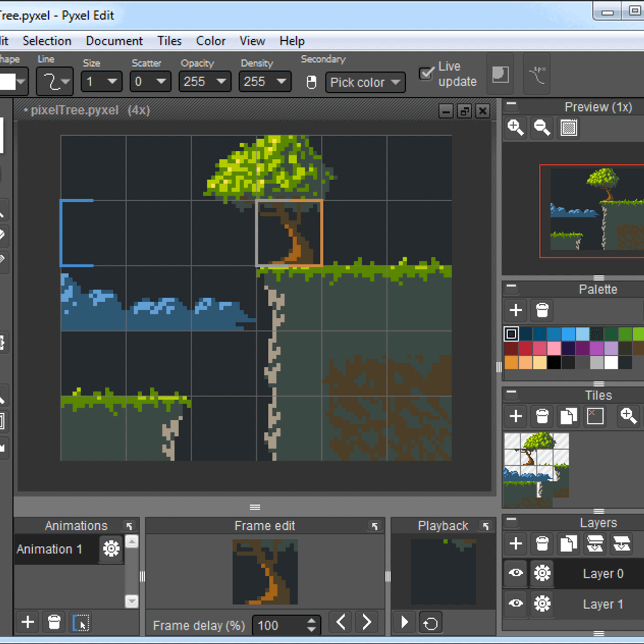Add a new color to the Palette

(x=516, y=310)
